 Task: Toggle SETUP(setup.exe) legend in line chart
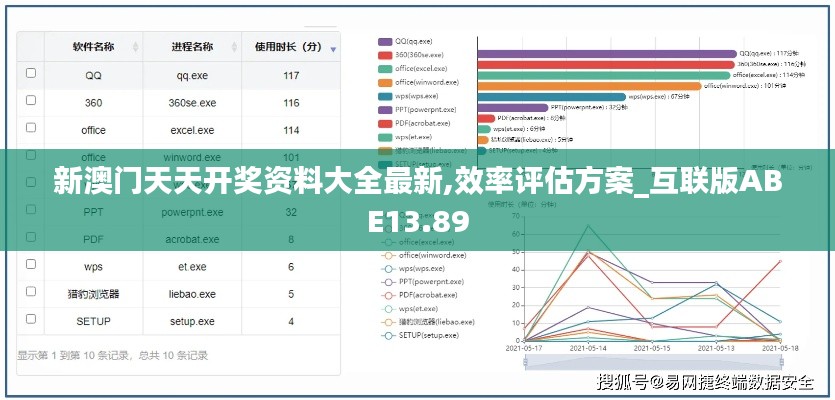tap(420, 336)
